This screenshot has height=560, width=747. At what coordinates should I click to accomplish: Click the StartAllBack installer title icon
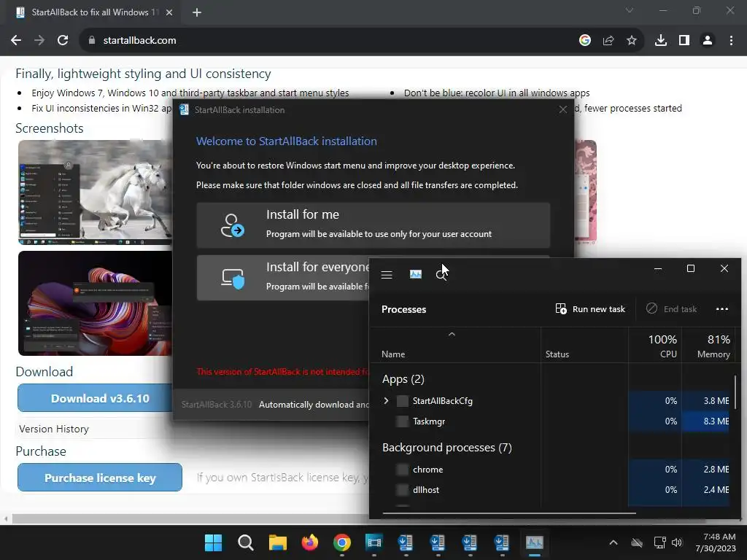(x=184, y=109)
